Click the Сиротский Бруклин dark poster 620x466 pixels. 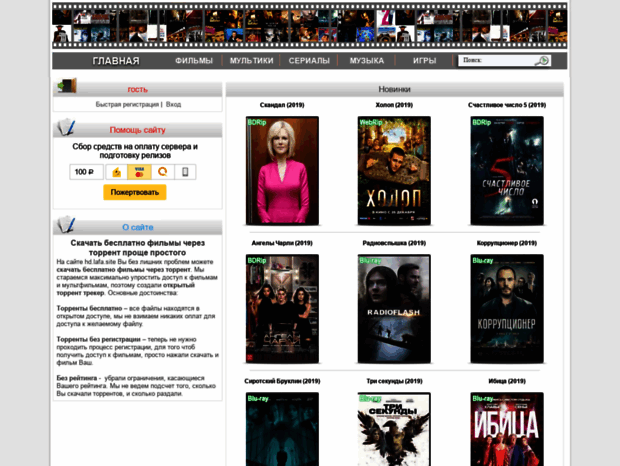click(282, 429)
